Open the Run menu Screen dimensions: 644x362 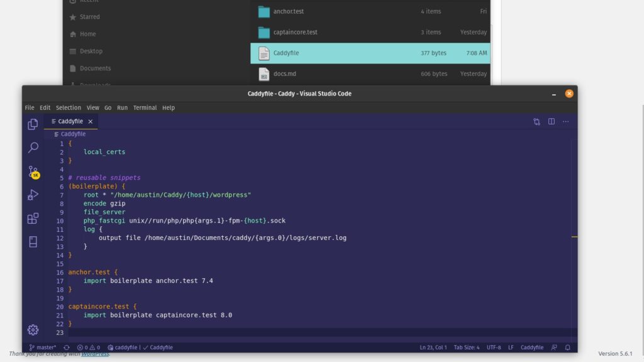coord(122,107)
